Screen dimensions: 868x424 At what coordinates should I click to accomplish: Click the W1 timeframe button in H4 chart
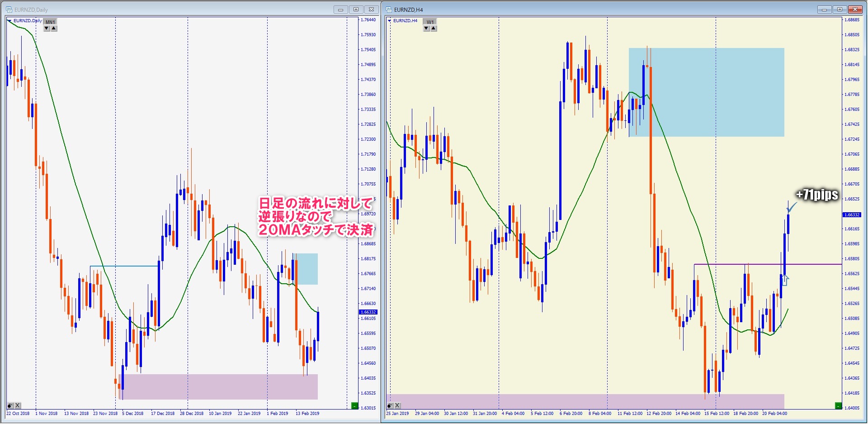(430, 22)
